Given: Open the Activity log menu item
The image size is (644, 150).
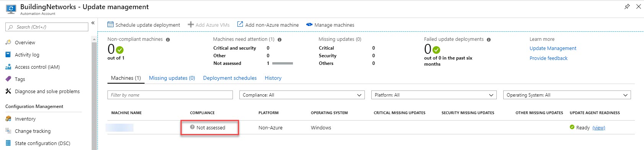Looking at the screenshot, I should (27, 55).
